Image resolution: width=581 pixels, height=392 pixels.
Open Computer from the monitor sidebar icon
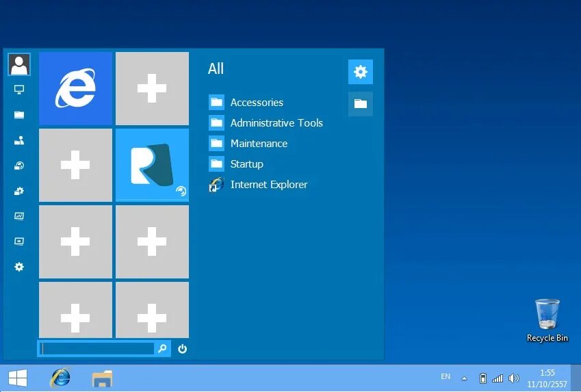click(19, 90)
